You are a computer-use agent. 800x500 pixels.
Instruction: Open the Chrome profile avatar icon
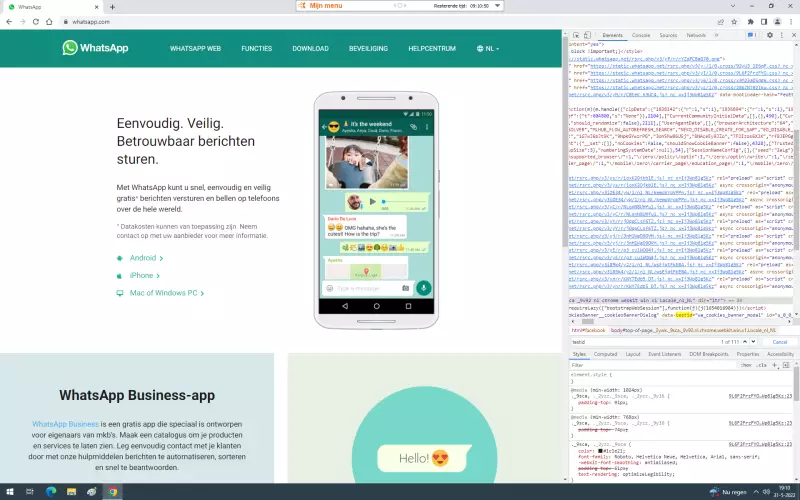tap(777, 21)
